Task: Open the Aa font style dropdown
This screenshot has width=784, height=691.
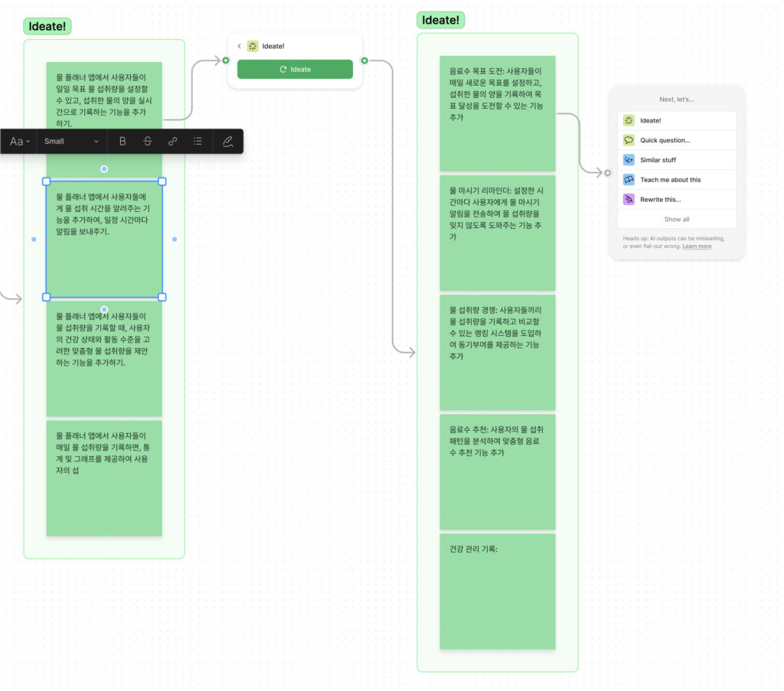Action: pos(20,142)
